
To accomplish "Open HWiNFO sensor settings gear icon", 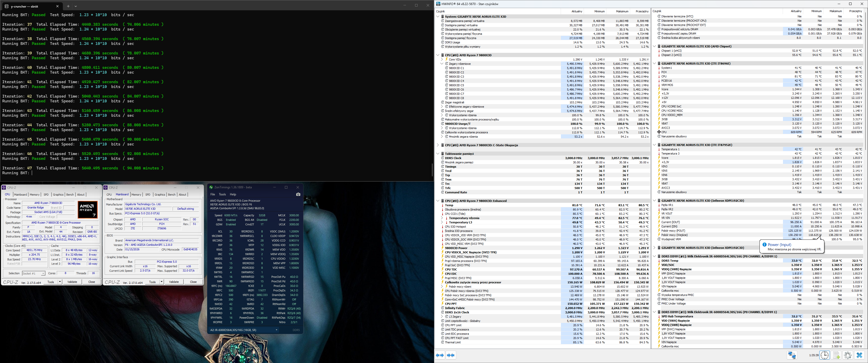I will 848,355.
